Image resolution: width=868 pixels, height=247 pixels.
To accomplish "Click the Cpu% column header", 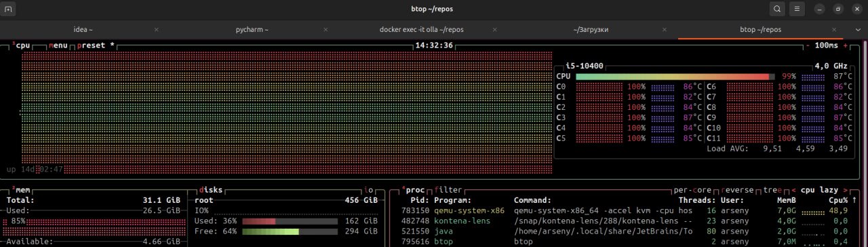I will [837, 200].
